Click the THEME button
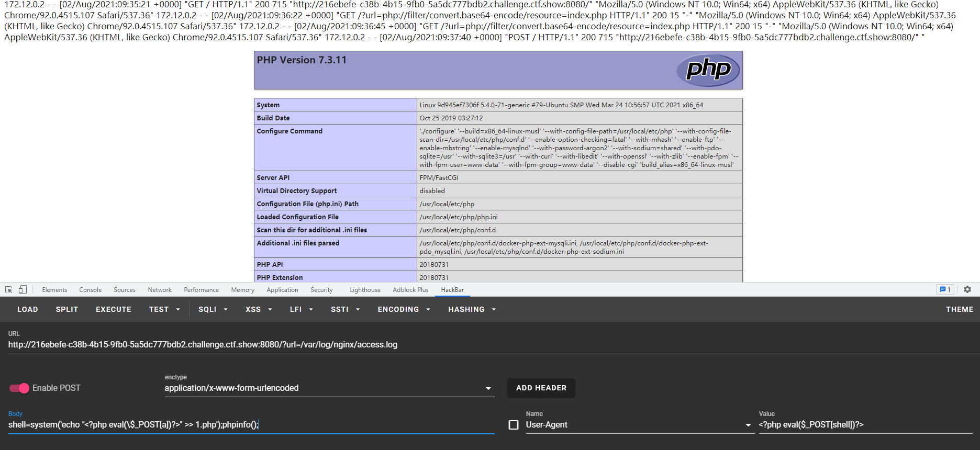The height and width of the screenshot is (450, 980). point(960,309)
